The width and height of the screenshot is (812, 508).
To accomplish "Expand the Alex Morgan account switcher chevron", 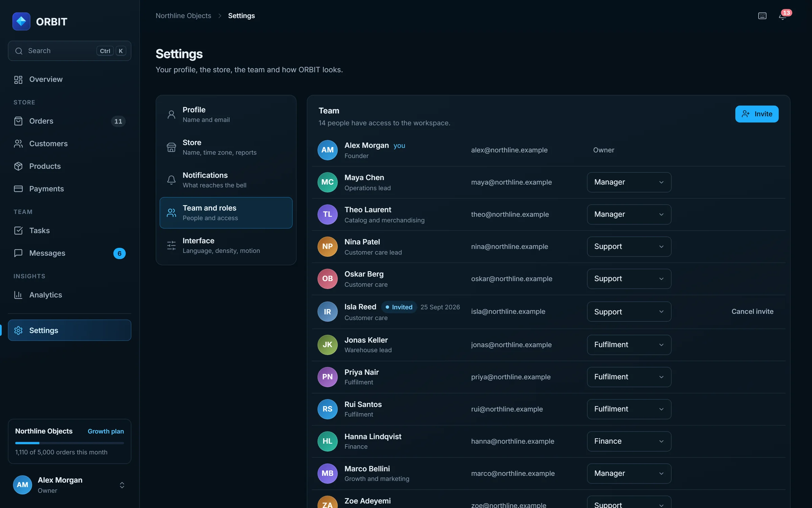I will click(122, 485).
